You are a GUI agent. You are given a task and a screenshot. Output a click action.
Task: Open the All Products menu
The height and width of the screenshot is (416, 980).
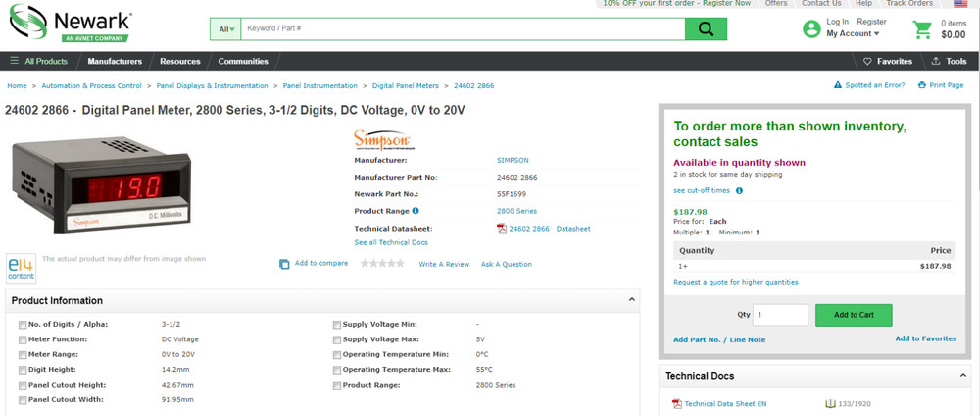click(39, 61)
